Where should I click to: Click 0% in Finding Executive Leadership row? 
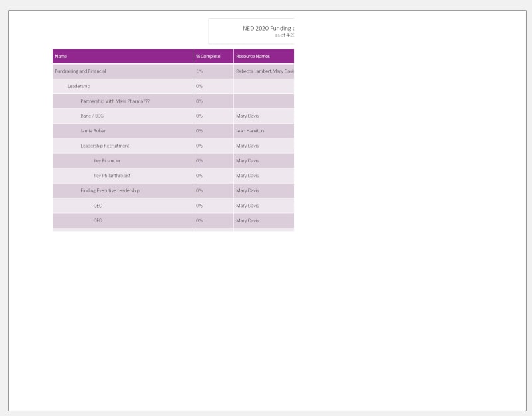199,191
